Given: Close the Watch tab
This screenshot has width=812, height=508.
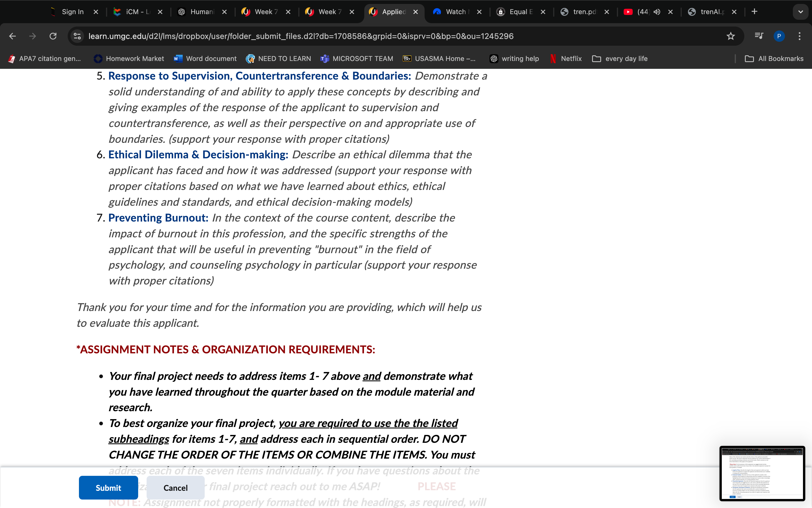Looking at the screenshot, I should [480, 12].
